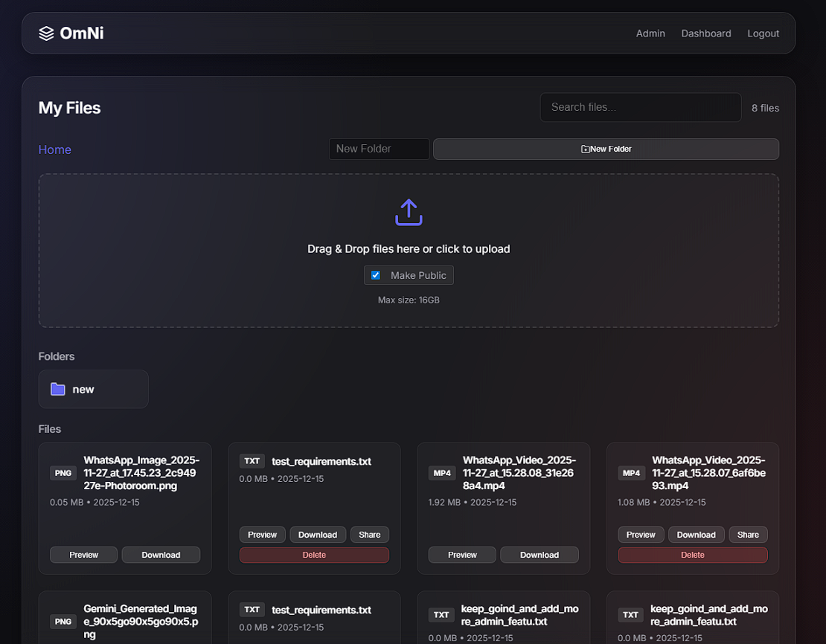This screenshot has height=644, width=826.
Task: Open the Admin menu item
Action: click(650, 33)
